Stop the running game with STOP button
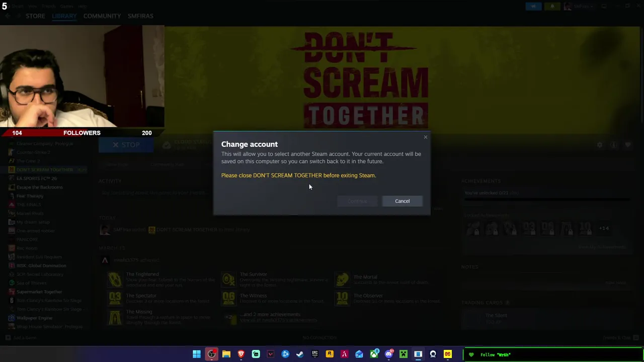This screenshot has width=644, height=362. pos(126,145)
